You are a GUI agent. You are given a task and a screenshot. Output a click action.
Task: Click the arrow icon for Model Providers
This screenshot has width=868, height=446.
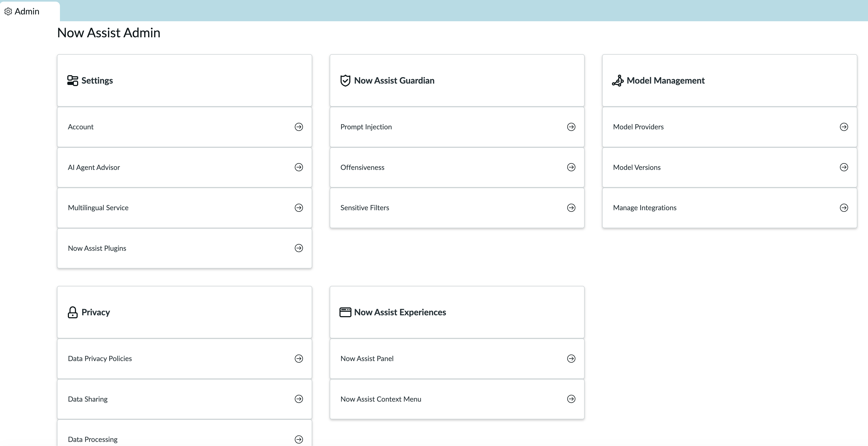[844, 127]
